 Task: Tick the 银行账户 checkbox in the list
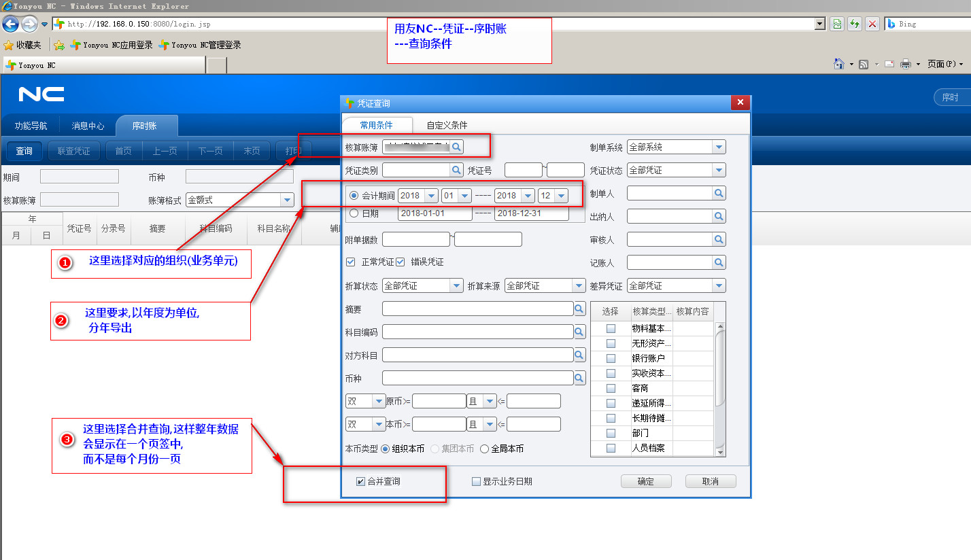(x=611, y=358)
